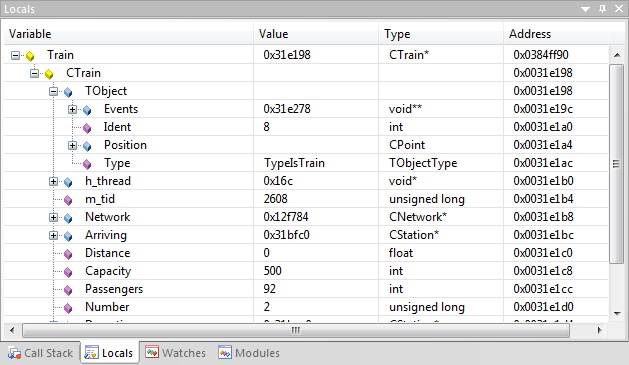This screenshot has width=629, height=365.
Task: Click the purple cube icon beside Distance
Action: click(x=68, y=254)
